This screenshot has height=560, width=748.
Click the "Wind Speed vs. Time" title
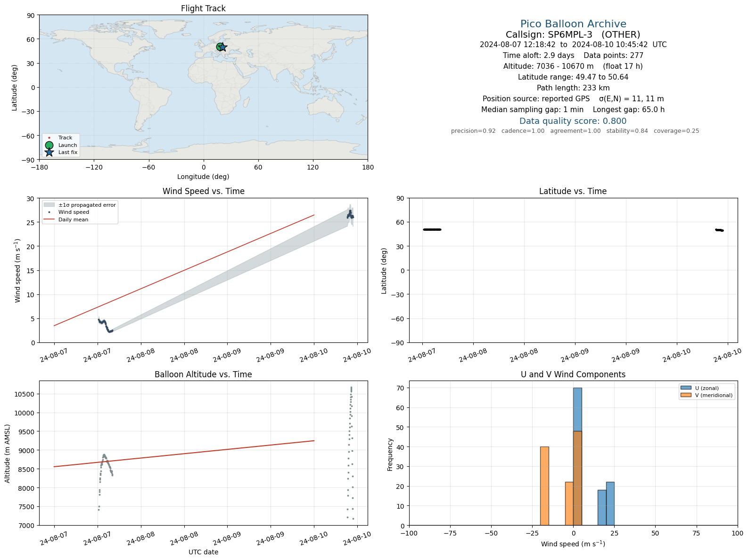click(203, 191)
